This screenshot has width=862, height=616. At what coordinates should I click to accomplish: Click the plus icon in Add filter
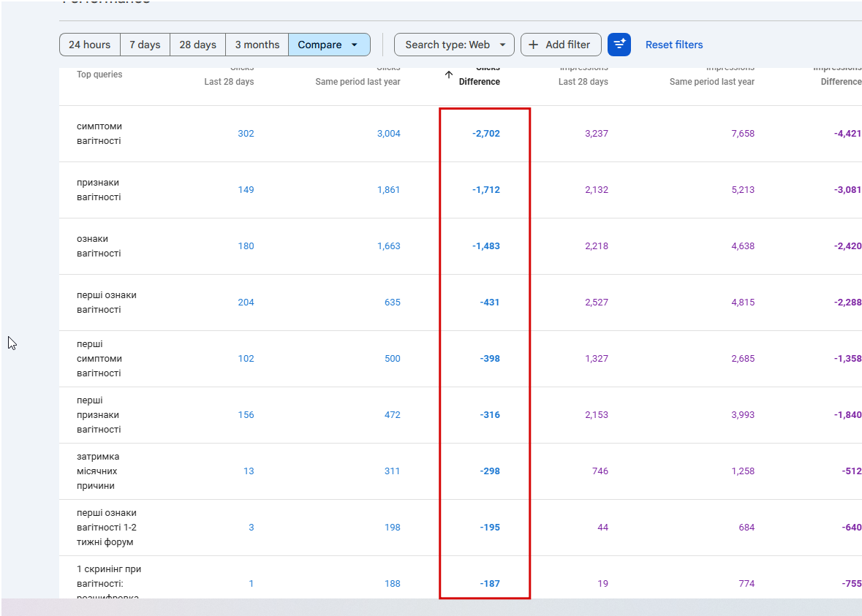point(533,45)
